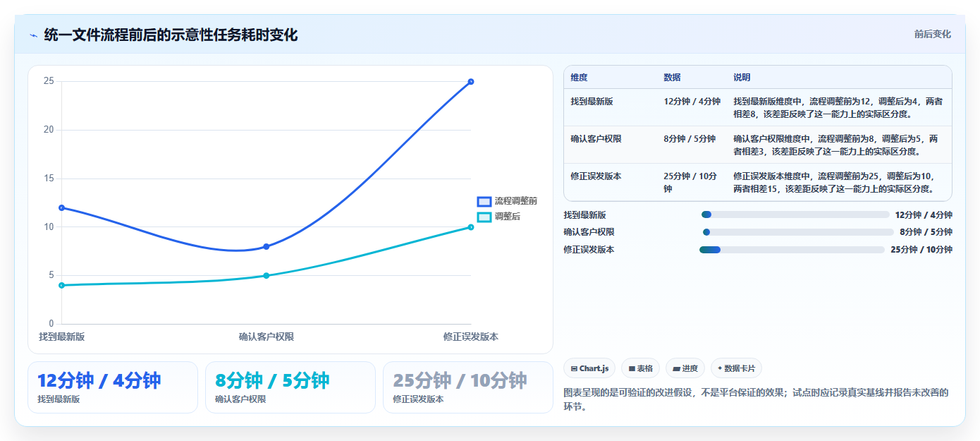Click the blue data point at value 12
Viewport: 980px width, 441px height.
[62, 208]
